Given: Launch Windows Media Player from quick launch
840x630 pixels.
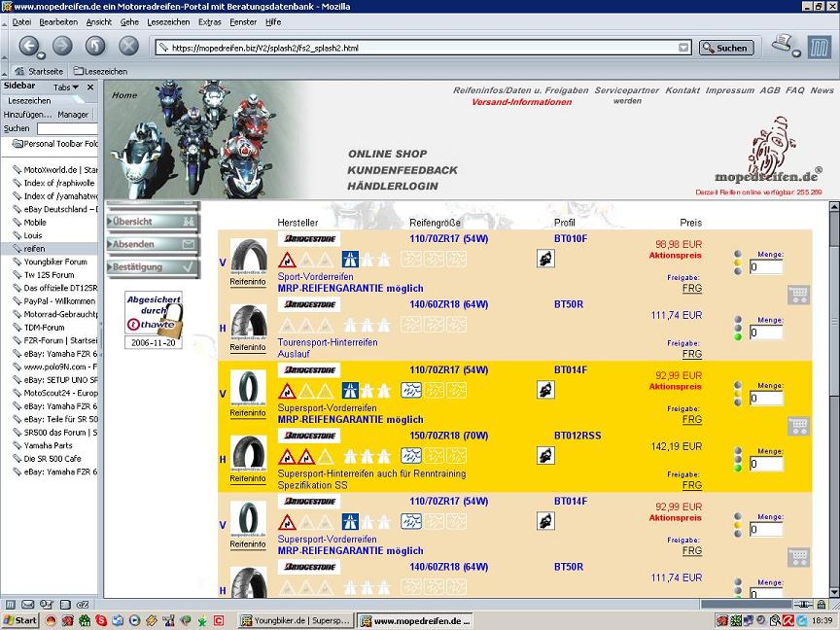Looking at the screenshot, I should 134,620.
